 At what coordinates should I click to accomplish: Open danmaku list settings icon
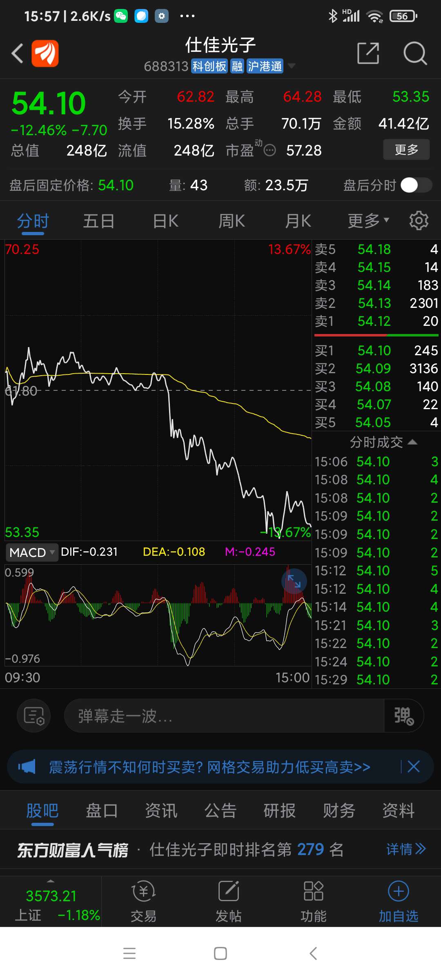34,715
